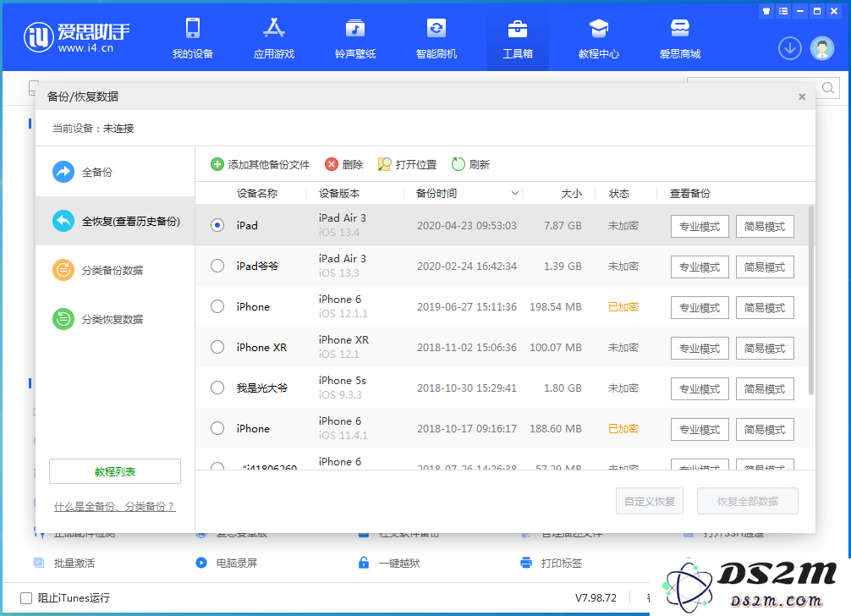Click the backup list vertical scrollbar
The width and height of the screenshot is (851, 616).
tap(811, 300)
